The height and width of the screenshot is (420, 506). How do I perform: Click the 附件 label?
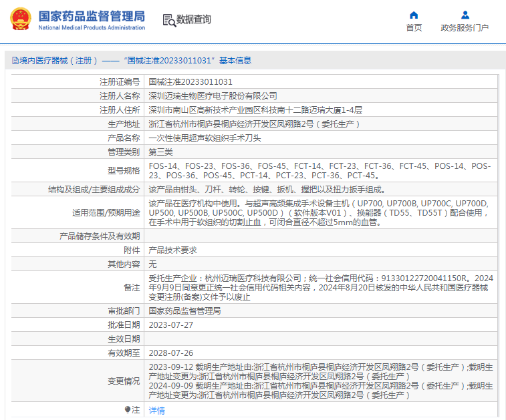(x=132, y=250)
